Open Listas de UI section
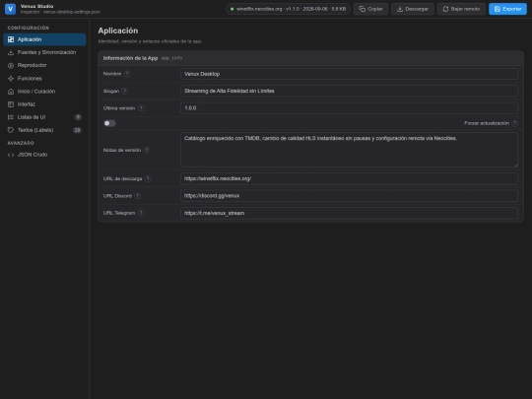This screenshot has width=532, height=399. pos(44,117)
